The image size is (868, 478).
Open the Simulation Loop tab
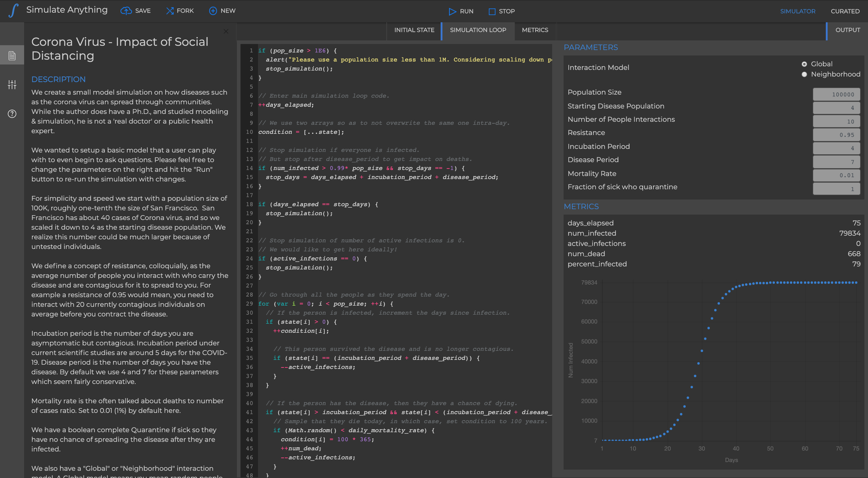[x=478, y=30]
